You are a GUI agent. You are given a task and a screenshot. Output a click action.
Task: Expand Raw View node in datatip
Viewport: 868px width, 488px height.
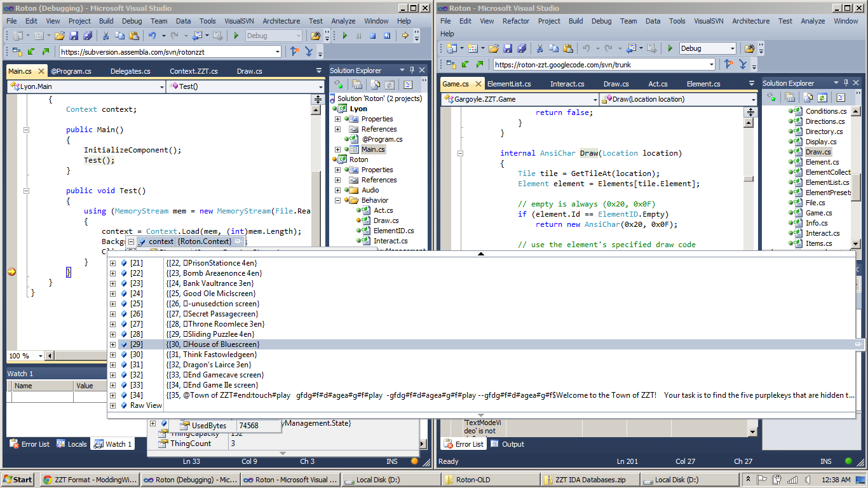coord(113,405)
